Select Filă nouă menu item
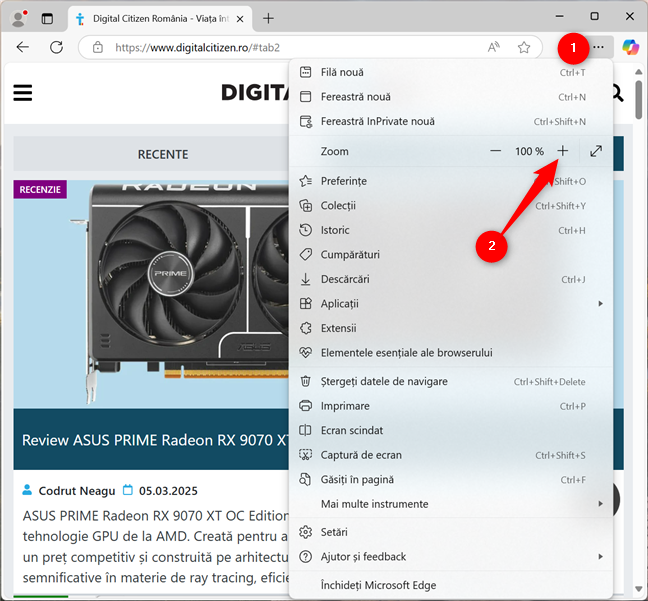Image resolution: width=648 pixels, height=601 pixels. coord(450,72)
